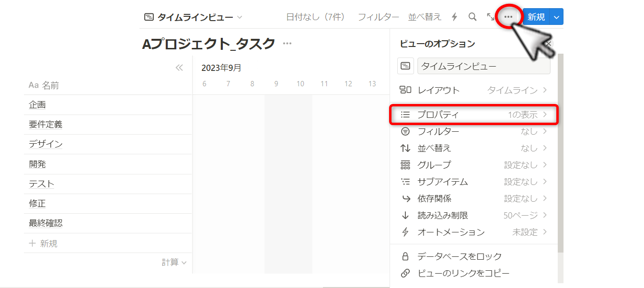The width and height of the screenshot is (644, 288).
Task: Click the blue 新規 button
Action: pos(536,17)
